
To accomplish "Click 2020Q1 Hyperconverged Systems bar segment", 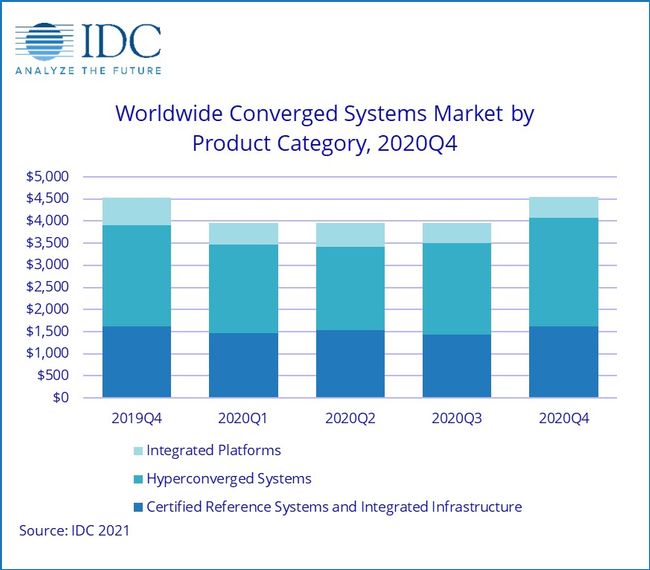I will click(x=243, y=289).
